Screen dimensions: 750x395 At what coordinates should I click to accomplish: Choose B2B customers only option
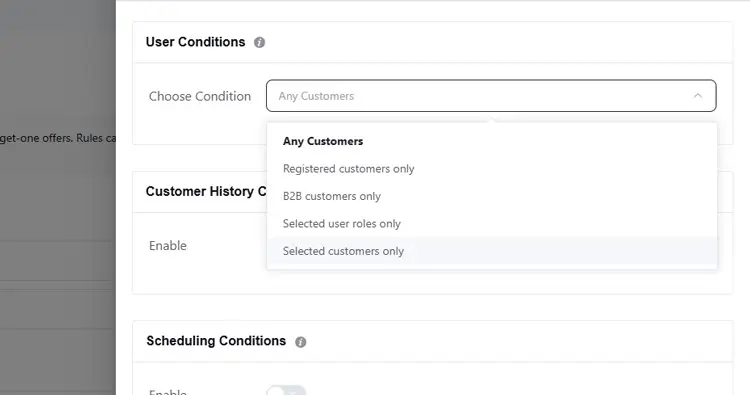click(492, 196)
